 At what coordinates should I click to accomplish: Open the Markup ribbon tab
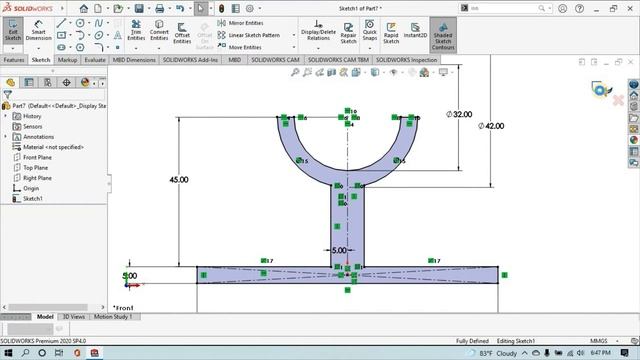[x=67, y=60]
